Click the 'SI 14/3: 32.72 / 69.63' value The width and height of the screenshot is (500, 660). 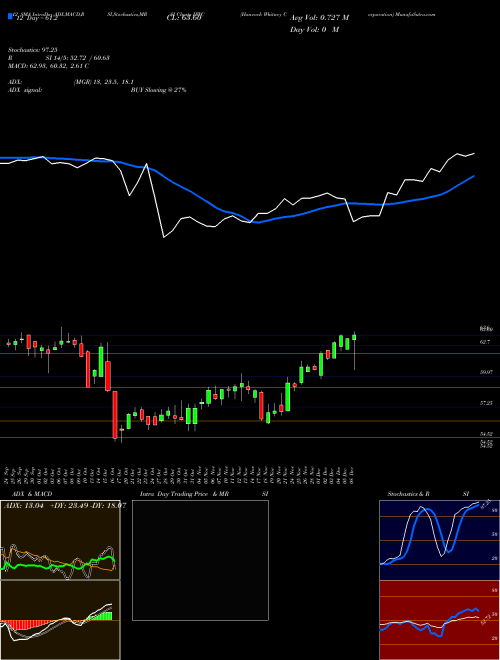click(78, 58)
